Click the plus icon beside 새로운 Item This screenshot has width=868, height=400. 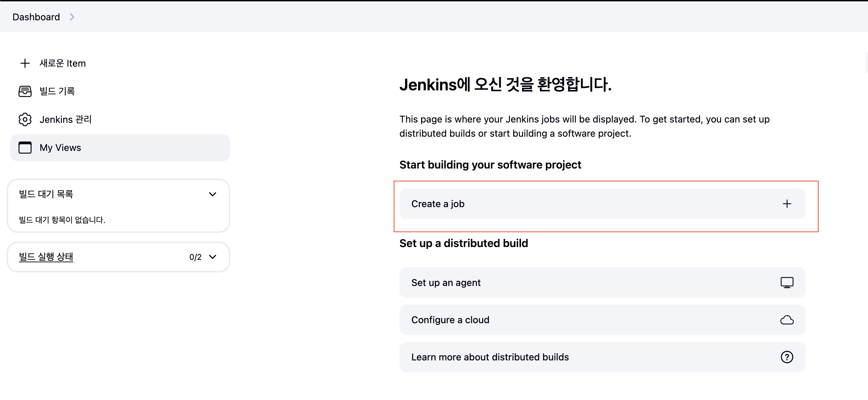pos(25,63)
